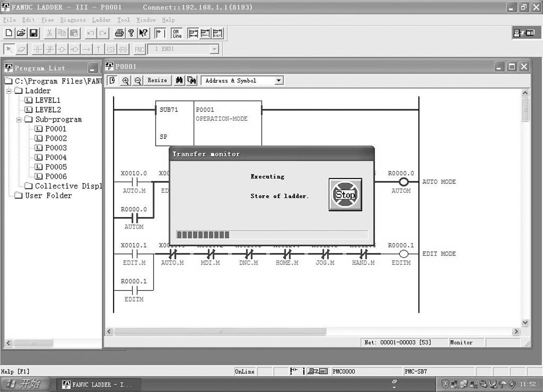Click the Copy icon
543x392 pixels.
tap(62, 33)
